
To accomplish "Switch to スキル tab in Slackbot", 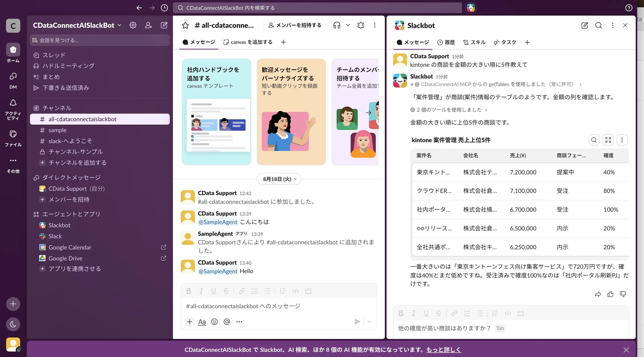I will (474, 42).
